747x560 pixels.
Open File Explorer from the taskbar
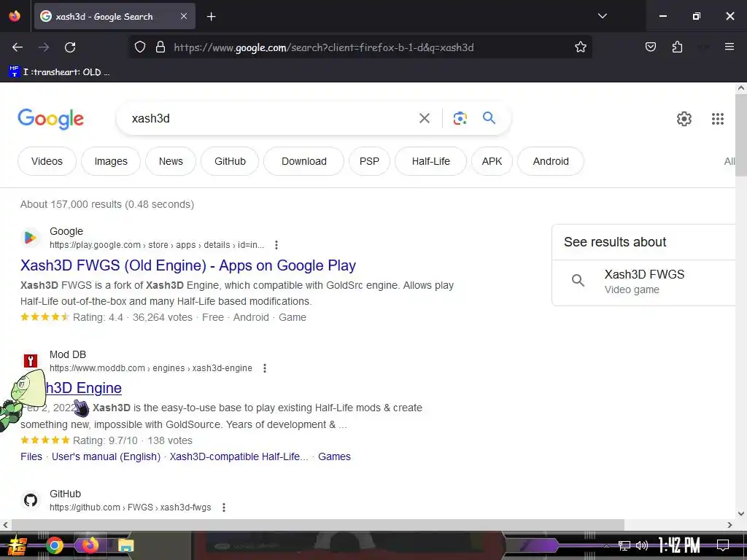pos(125,545)
